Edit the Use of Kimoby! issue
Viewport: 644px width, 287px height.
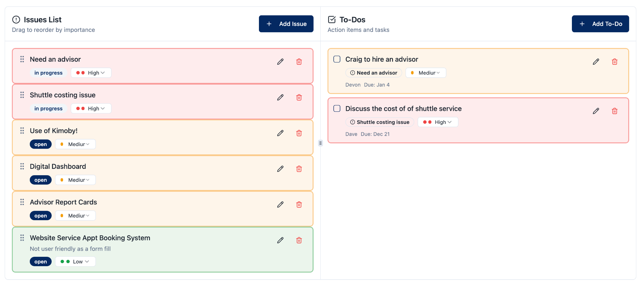point(280,133)
